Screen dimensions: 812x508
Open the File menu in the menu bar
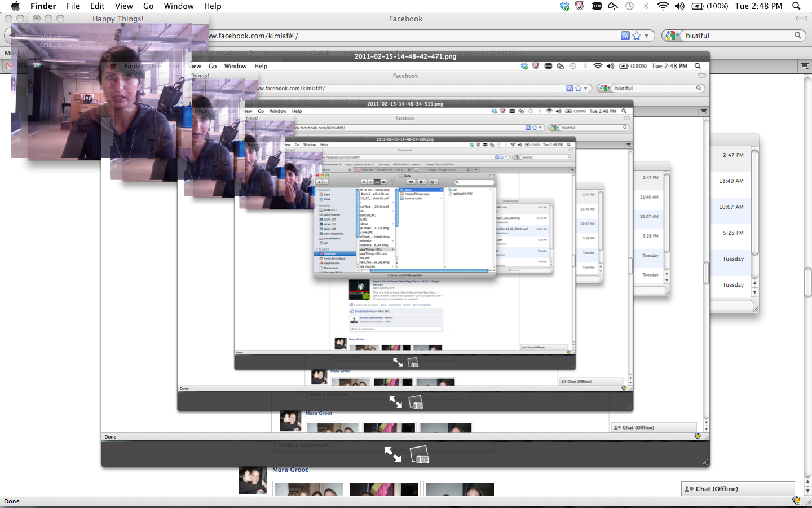(73, 6)
